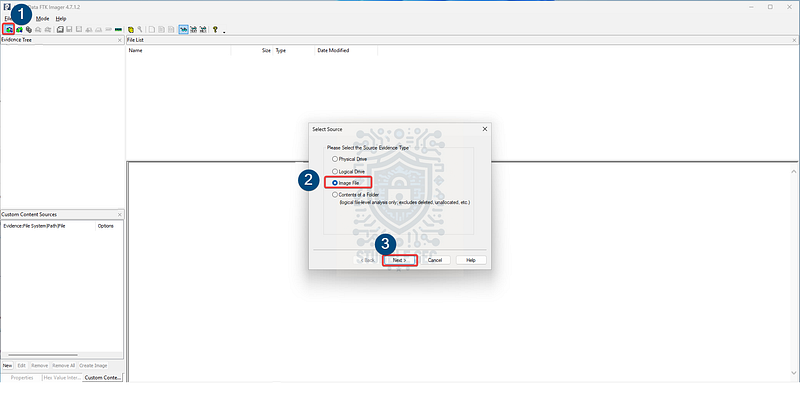
Task: Select the Image File radio button
Action: [x=335, y=182]
